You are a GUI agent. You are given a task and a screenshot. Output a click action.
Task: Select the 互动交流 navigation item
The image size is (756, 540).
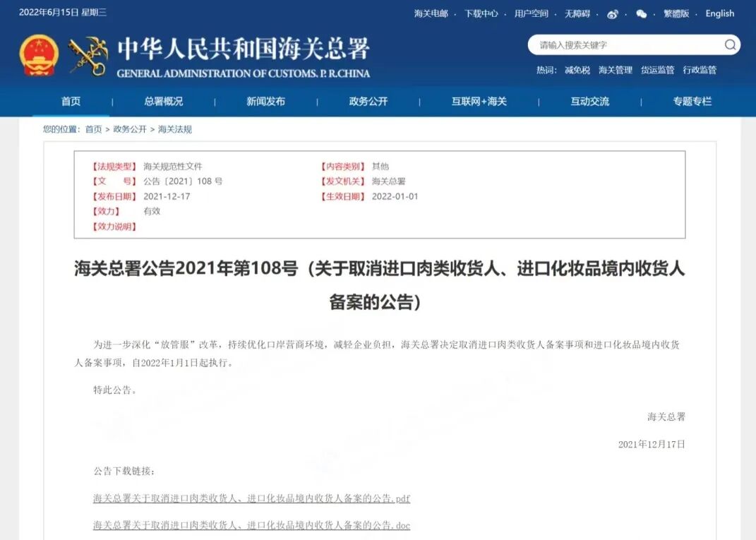coord(592,101)
